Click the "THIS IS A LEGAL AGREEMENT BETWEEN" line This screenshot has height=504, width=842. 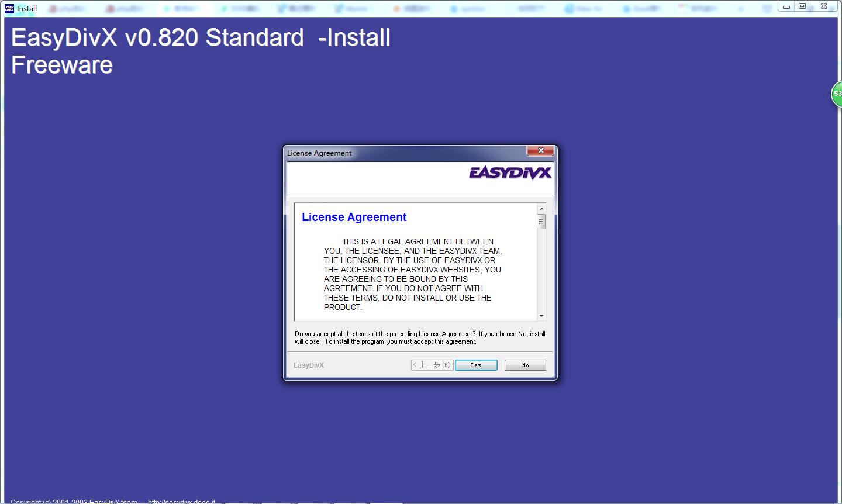417,241
